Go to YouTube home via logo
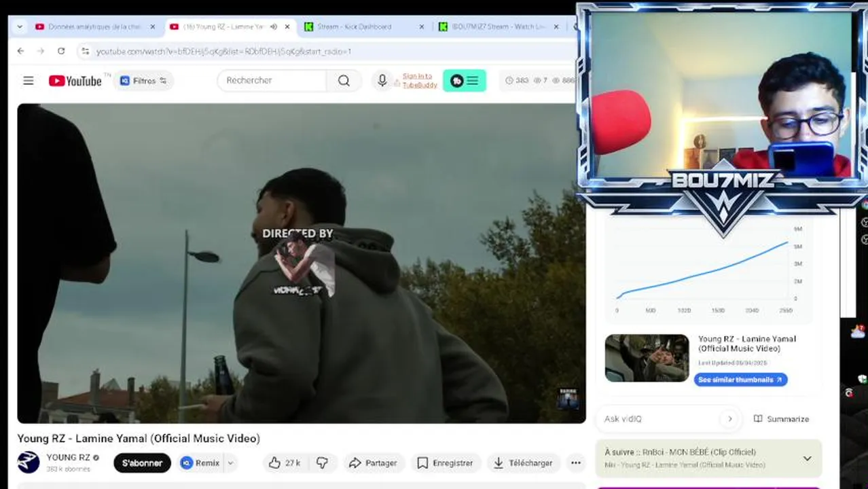This screenshot has height=489, width=868. click(75, 81)
